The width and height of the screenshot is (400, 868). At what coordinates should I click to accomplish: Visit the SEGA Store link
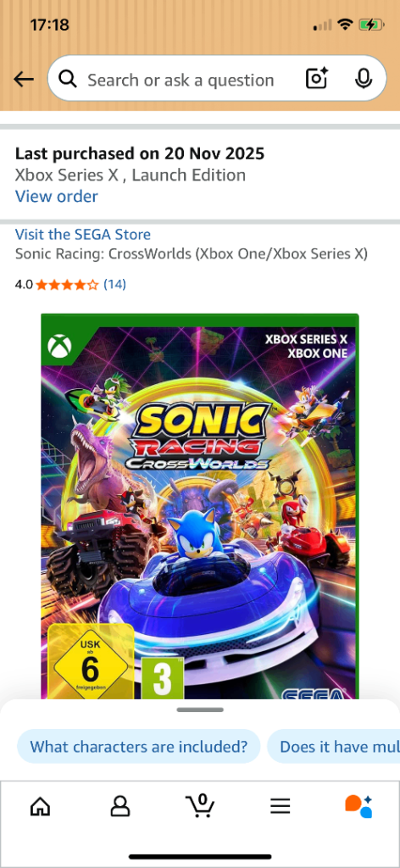(82, 234)
